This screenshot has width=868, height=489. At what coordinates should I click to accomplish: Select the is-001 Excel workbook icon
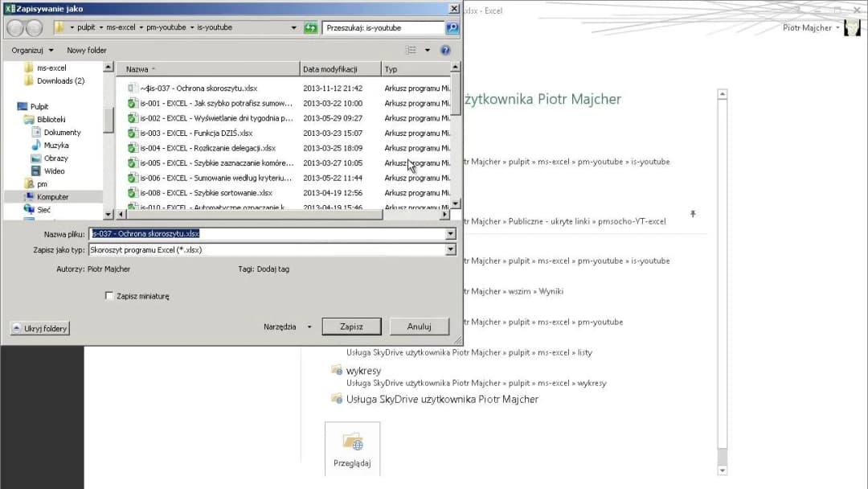(131, 103)
